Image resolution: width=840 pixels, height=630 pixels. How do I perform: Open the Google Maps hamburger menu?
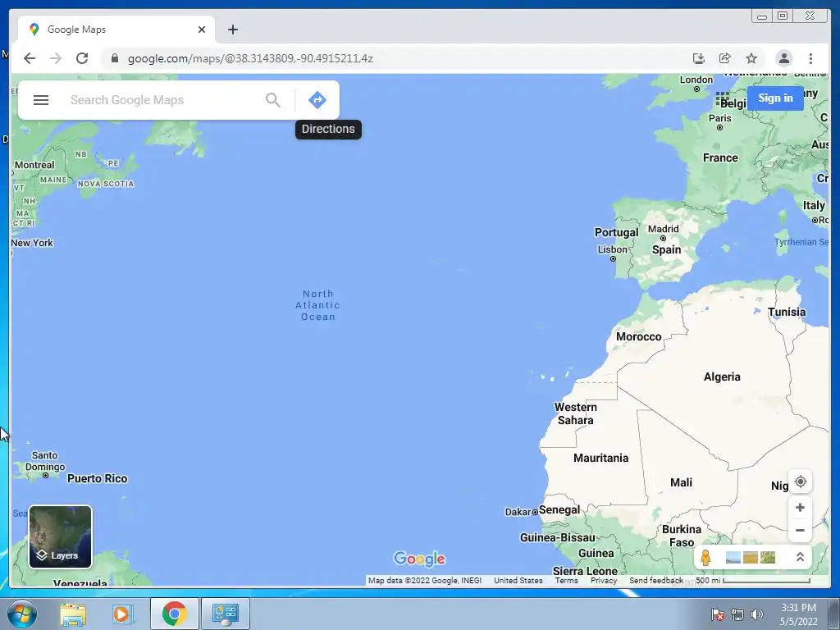coord(41,100)
